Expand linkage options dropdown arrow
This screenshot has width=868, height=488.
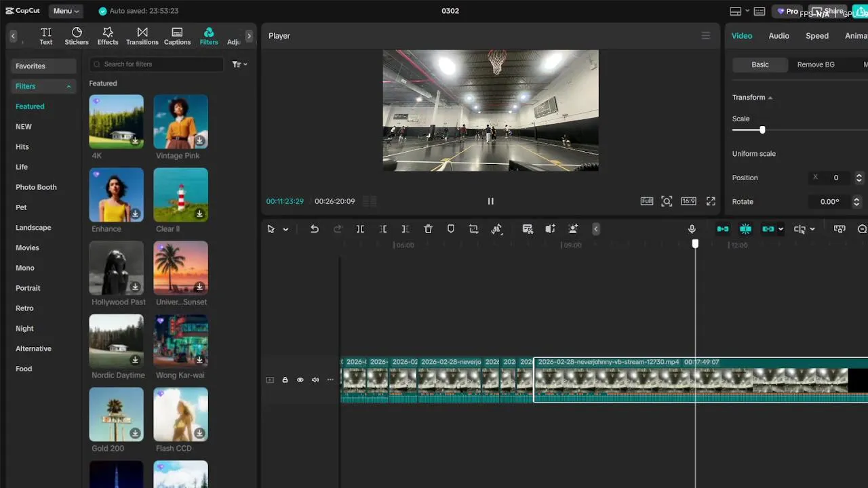tap(781, 229)
